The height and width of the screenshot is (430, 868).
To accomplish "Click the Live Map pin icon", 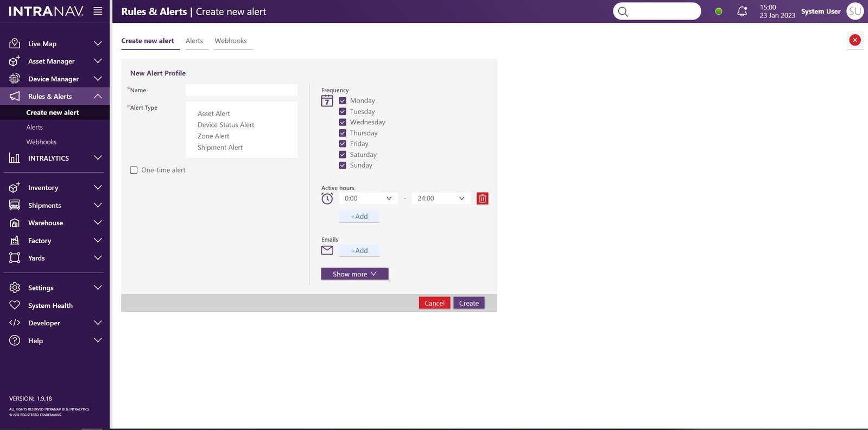I will (15, 43).
